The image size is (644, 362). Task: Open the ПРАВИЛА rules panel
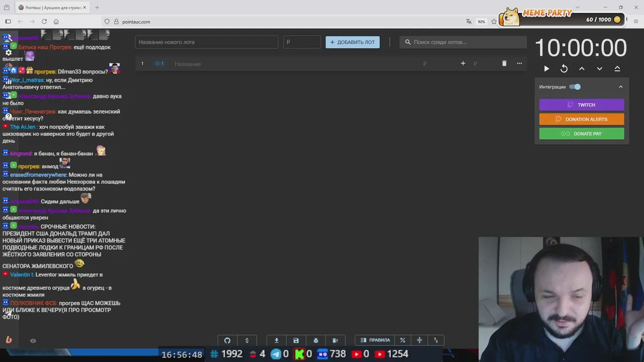click(x=375, y=340)
